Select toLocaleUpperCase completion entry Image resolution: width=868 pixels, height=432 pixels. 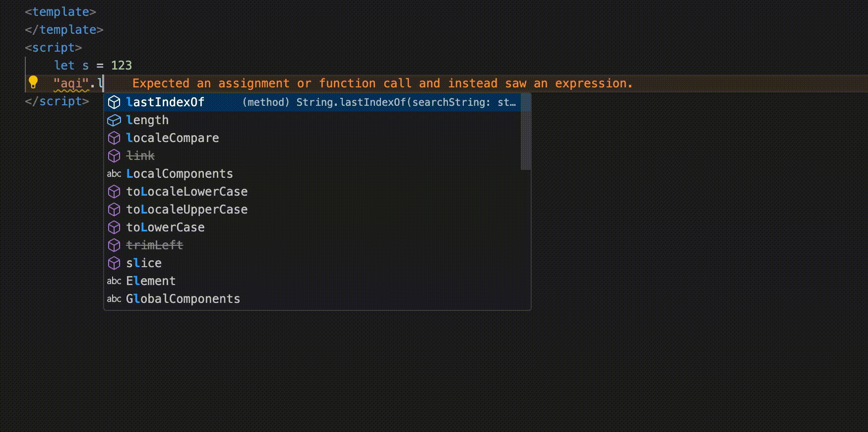[186, 210]
